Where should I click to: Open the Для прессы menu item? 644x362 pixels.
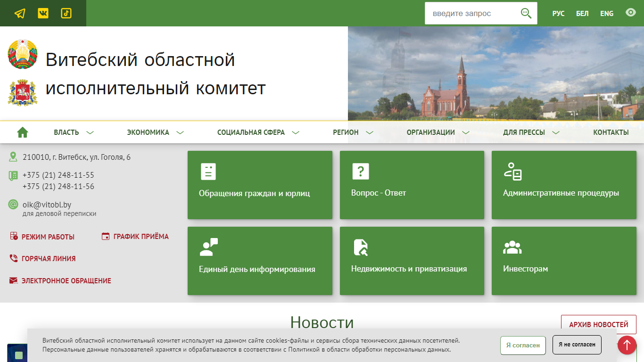point(524,132)
